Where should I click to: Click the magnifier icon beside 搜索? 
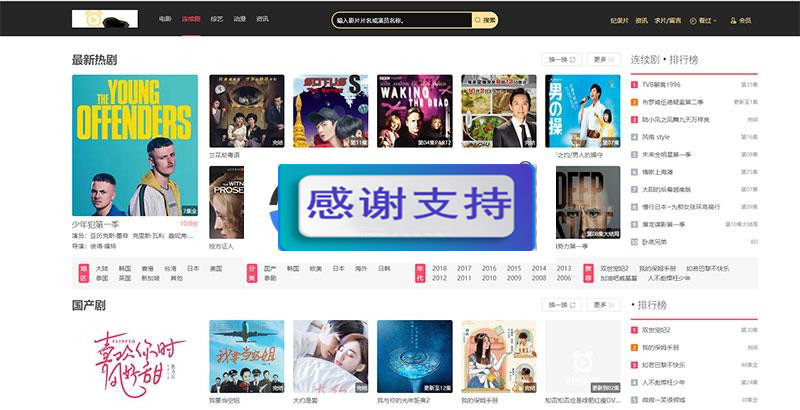pos(478,20)
